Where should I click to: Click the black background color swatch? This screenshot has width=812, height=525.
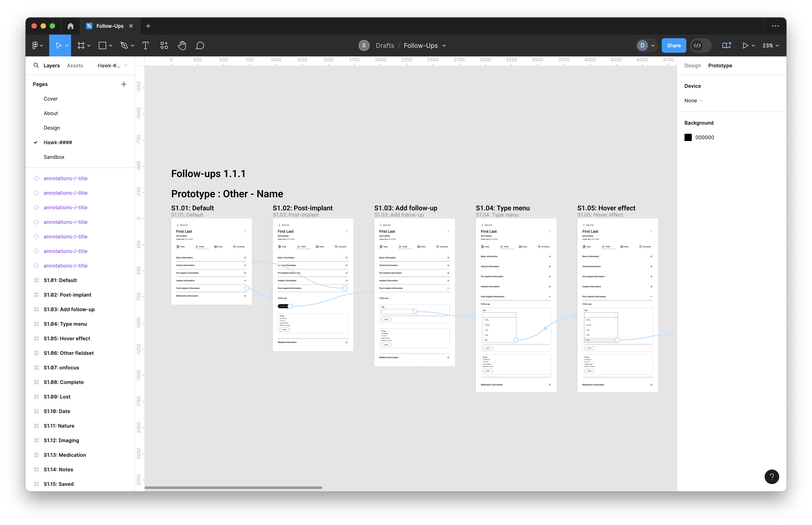(x=688, y=137)
